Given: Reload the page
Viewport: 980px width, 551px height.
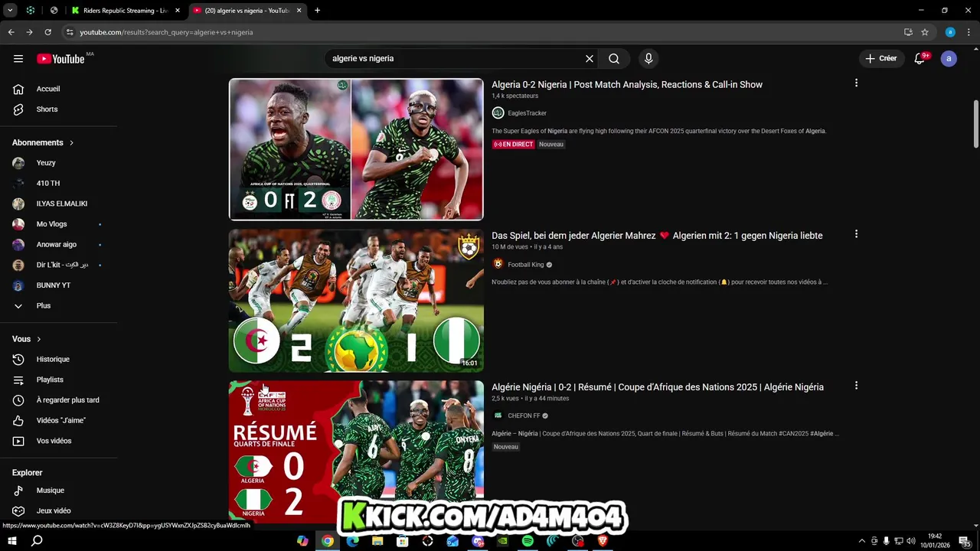Looking at the screenshot, I should pos(47,32).
